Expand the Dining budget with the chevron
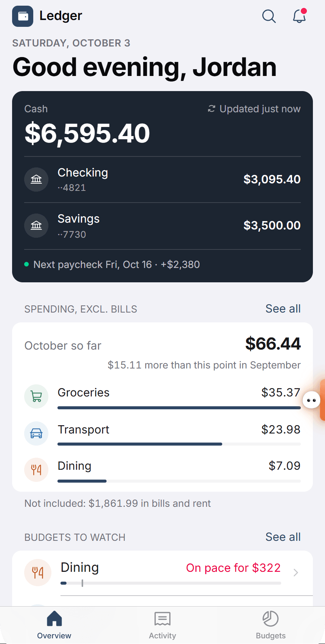The width and height of the screenshot is (325, 644). [x=296, y=573]
